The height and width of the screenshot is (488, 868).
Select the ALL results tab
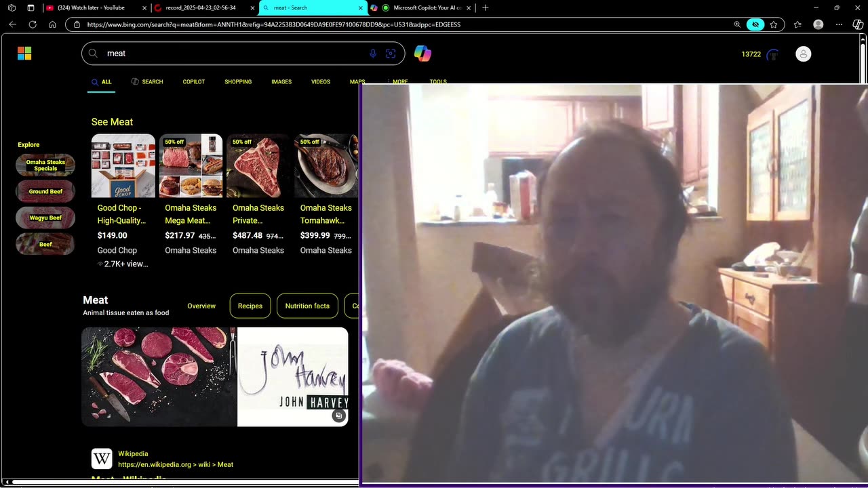[x=102, y=82]
